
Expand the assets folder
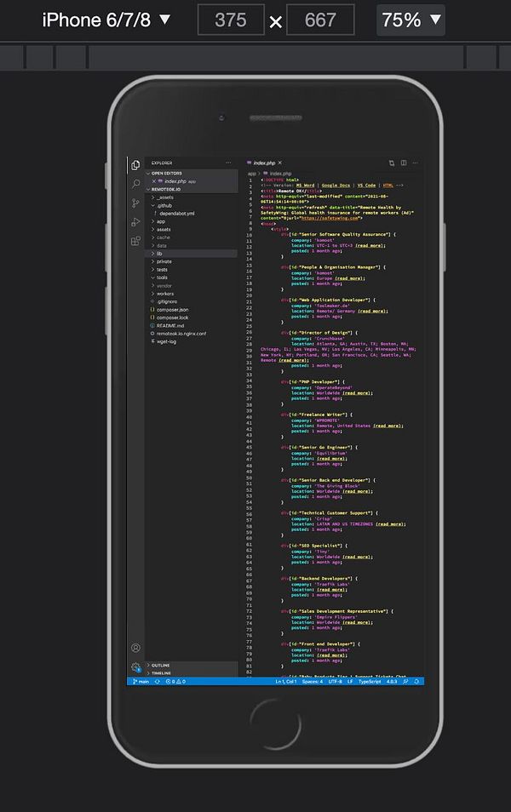pyautogui.click(x=161, y=230)
